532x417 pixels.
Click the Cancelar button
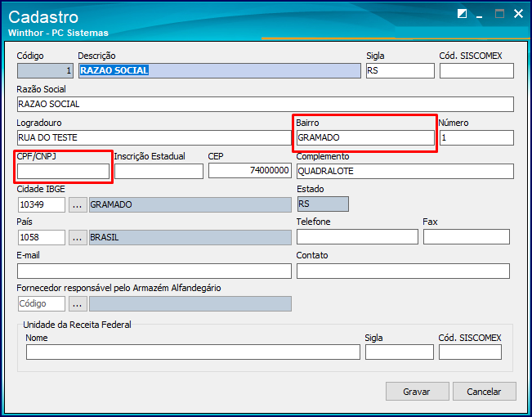484,391
